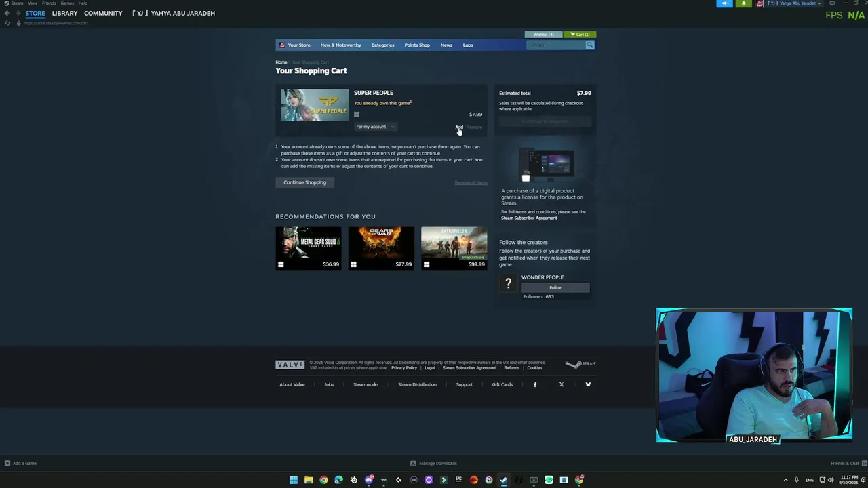Click the X (Twitter) icon in footer
This screenshot has width=868, height=488.
pyautogui.click(x=561, y=384)
